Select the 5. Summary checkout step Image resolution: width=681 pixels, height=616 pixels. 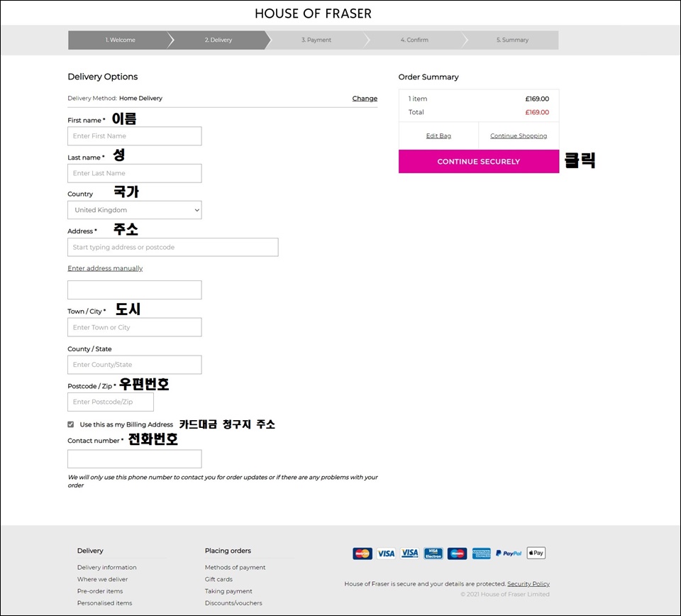click(x=512, y=40)
